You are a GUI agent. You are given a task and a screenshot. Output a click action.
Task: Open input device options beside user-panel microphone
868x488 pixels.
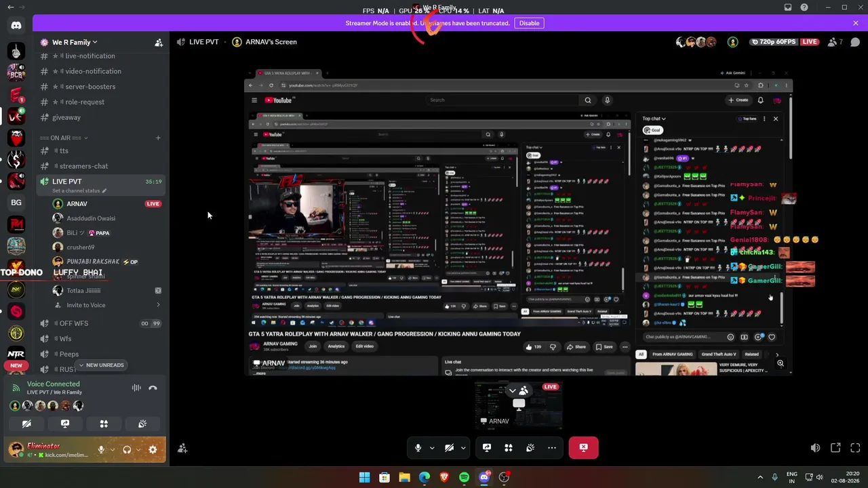113,449
